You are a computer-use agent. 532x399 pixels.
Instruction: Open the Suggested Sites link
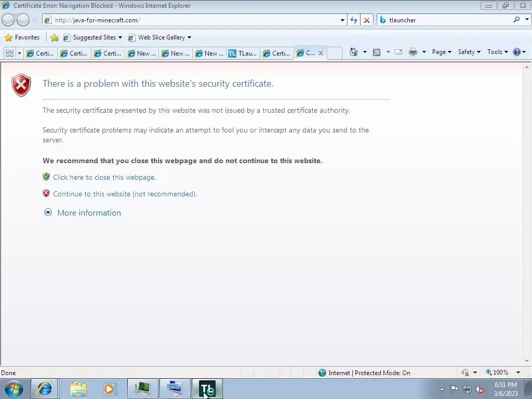click(x=92, y=37)
